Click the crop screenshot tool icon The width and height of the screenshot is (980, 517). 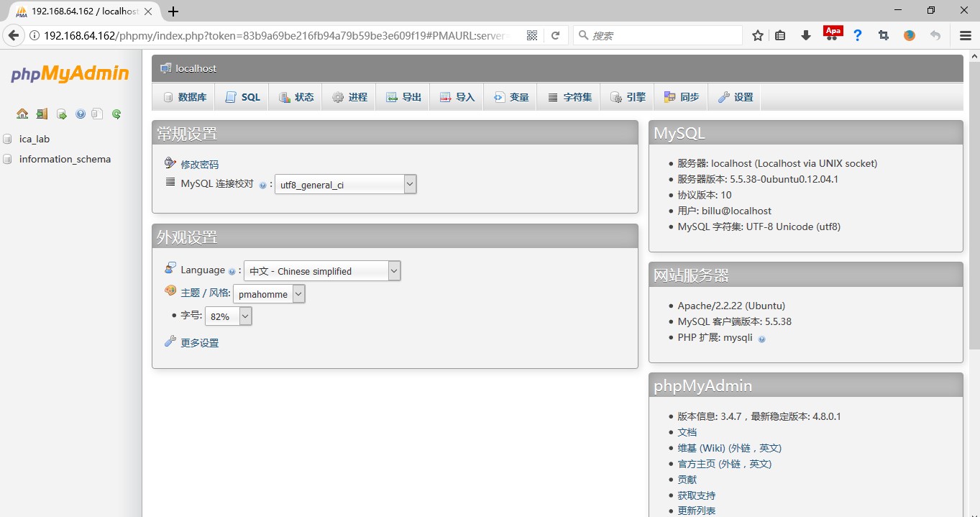pyautogui.click(x=884, y=35)
